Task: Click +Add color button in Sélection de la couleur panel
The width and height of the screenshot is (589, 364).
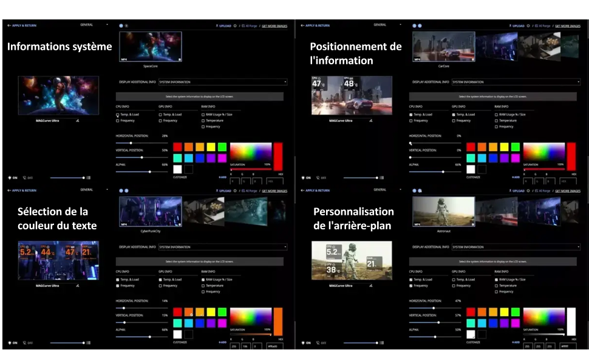Action: click(222, 342)
